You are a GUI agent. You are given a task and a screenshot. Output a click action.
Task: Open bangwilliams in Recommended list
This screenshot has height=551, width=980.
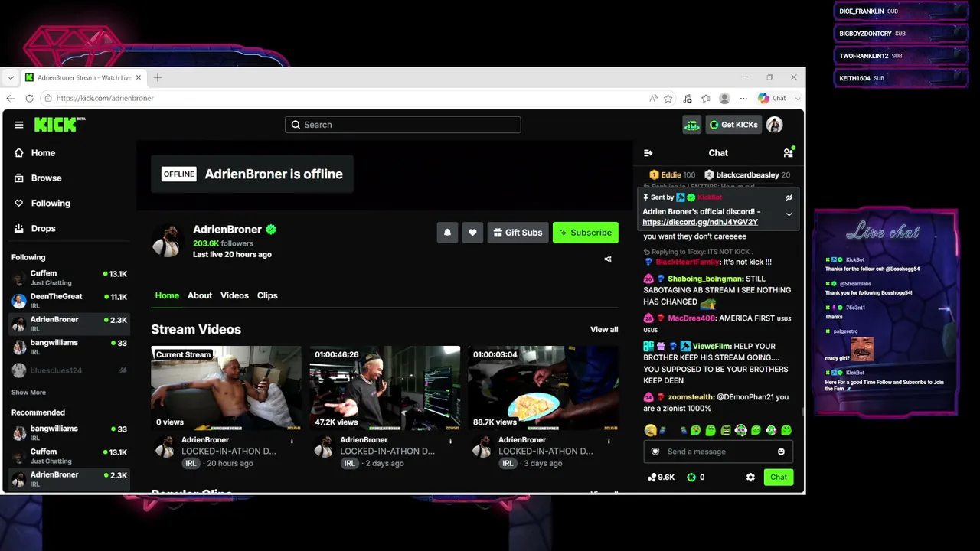(69, 433)
